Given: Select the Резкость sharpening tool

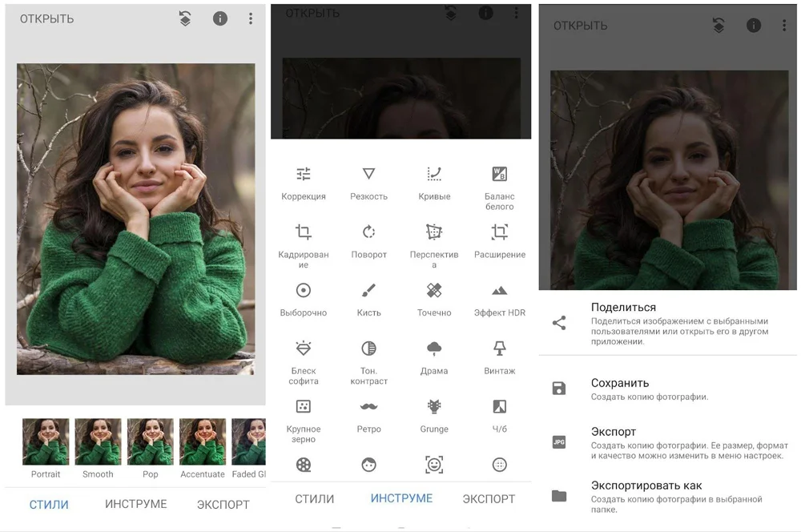Looking at the screenshot, I should tap(368, 182).
